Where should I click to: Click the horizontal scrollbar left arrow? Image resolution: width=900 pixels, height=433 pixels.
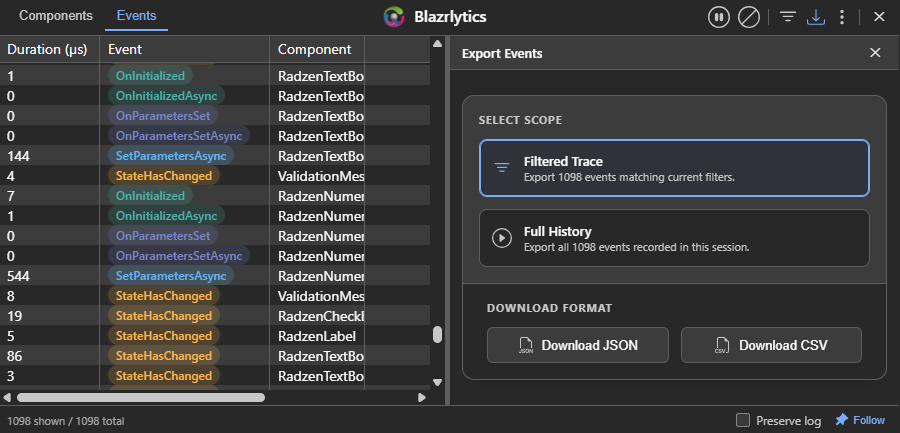click(7, 397)
